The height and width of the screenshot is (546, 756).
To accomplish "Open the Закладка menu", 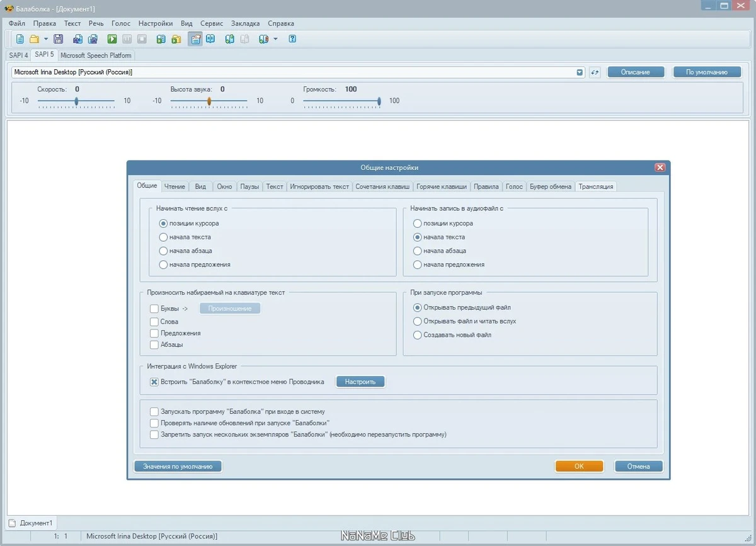I will [x=245, y=23].
